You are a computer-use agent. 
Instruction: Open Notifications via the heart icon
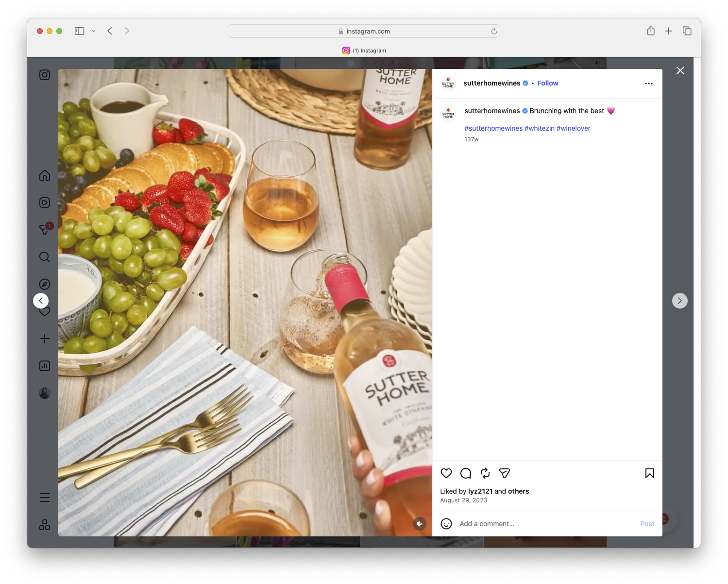[44, 311]
